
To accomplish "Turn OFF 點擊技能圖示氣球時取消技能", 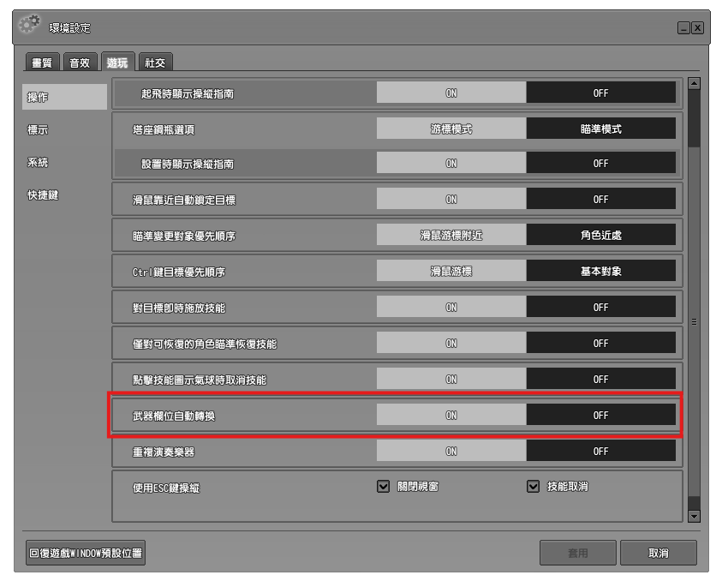I will (x=600, y=379).
